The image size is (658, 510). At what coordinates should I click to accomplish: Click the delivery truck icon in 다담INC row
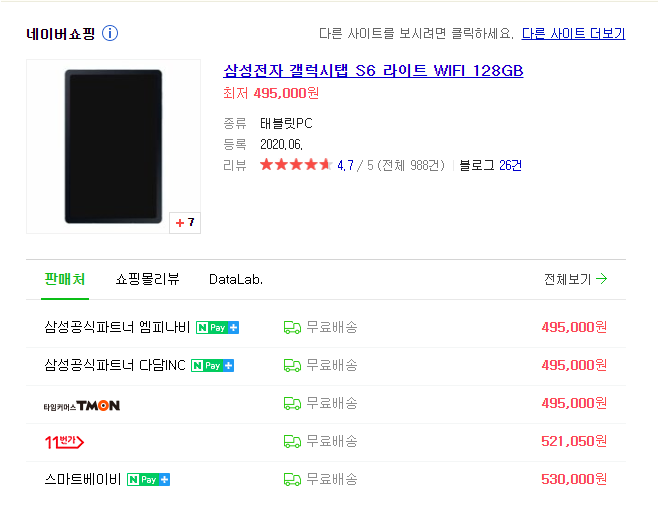(292, 366)
